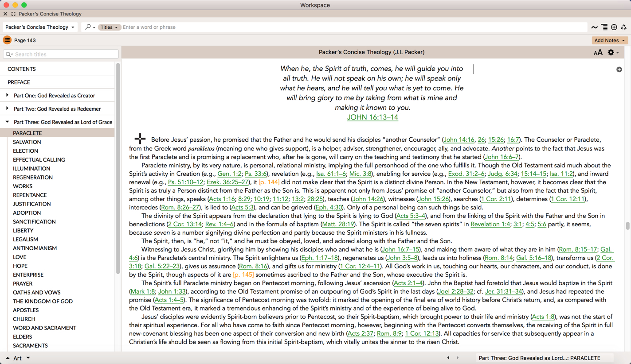The width and height of the screenshot is (631, 364).
Task: Select the ILLUMINATION chapter
Action: click(x=31, y=169)
